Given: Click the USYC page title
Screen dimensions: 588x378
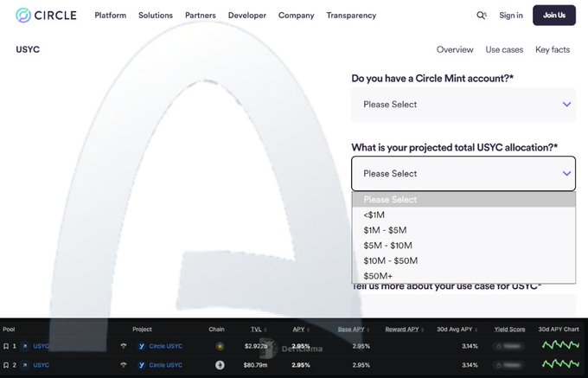Looking at the screenshot, I should [x=28, y=49].
